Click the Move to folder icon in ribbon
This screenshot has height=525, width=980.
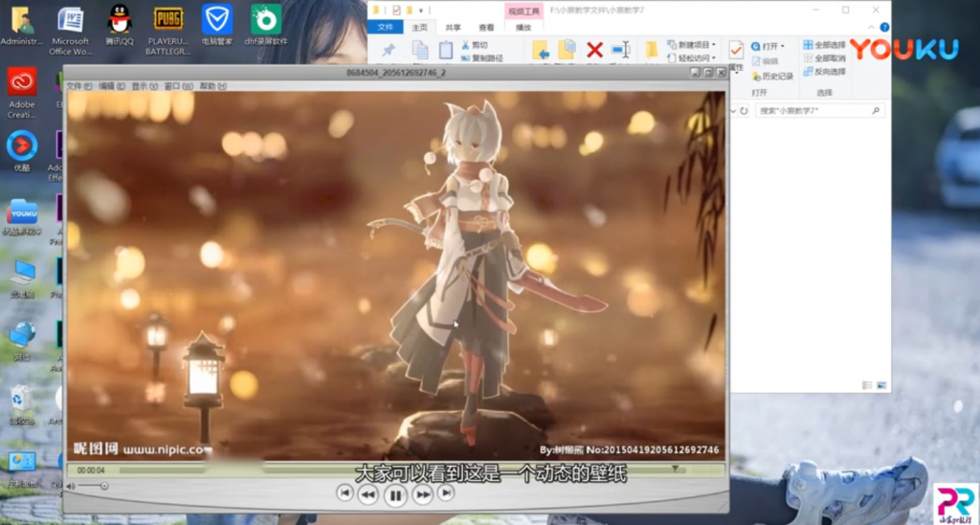540,51
